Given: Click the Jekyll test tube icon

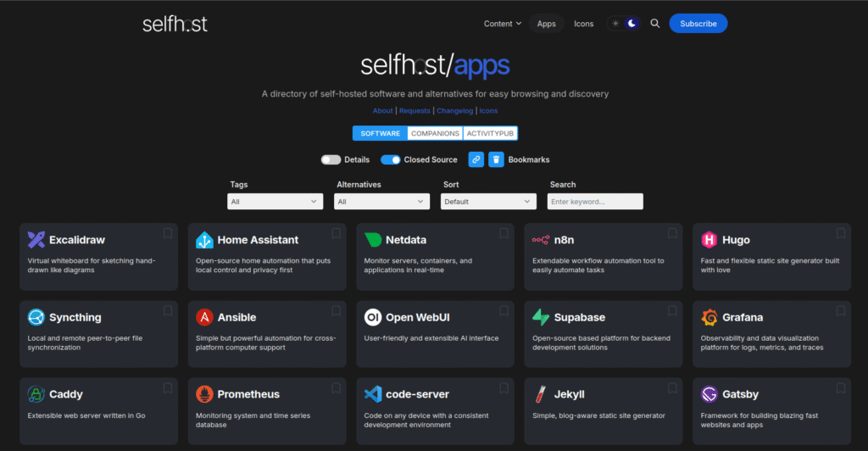Looking at the screenshot, I should click(x=541, y=394).
